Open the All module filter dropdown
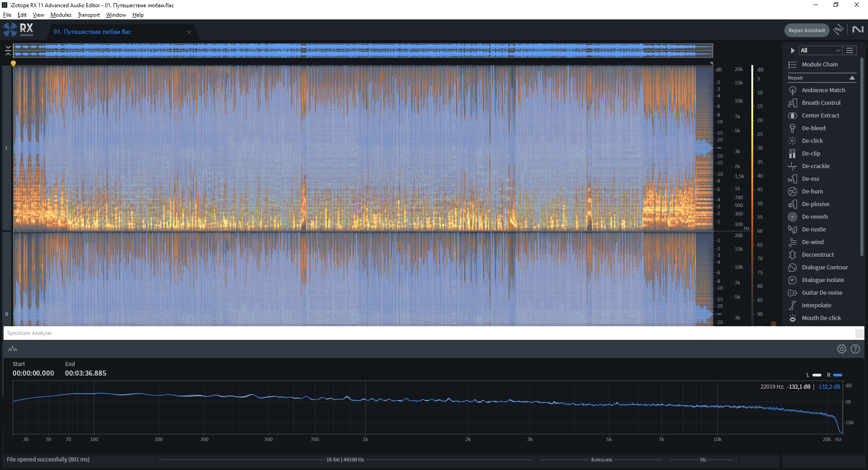 (x=820, y=50)
